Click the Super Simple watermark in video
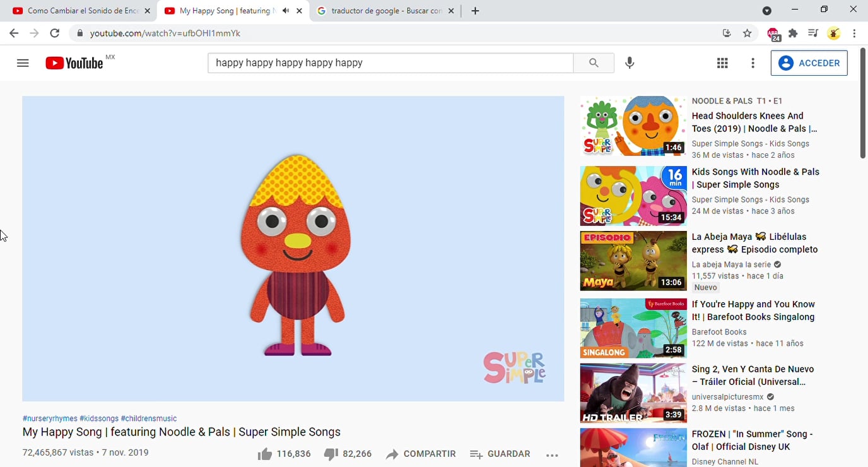Viewport: 868px width, 467px height. [514, 368]
